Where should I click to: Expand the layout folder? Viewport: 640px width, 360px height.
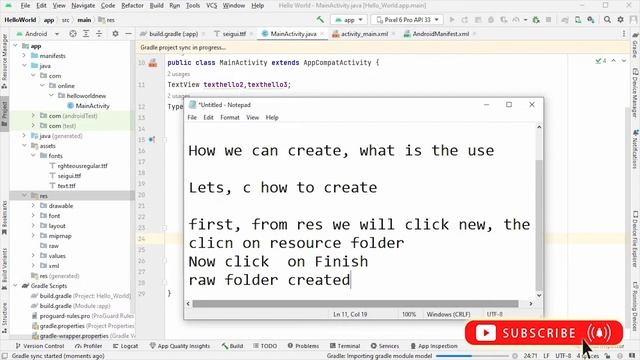(x=33, y=226)
